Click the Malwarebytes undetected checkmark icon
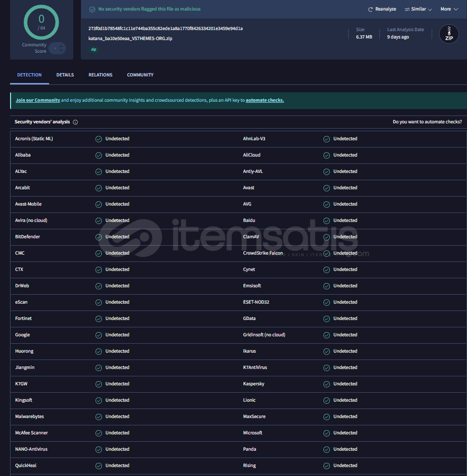The height and width of the screenshot is (476, 467). click(99, 417)
